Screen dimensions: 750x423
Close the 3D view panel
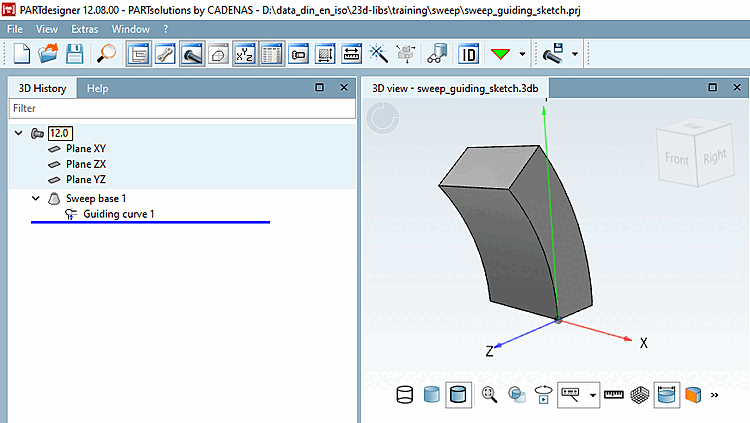click(737, 87)
